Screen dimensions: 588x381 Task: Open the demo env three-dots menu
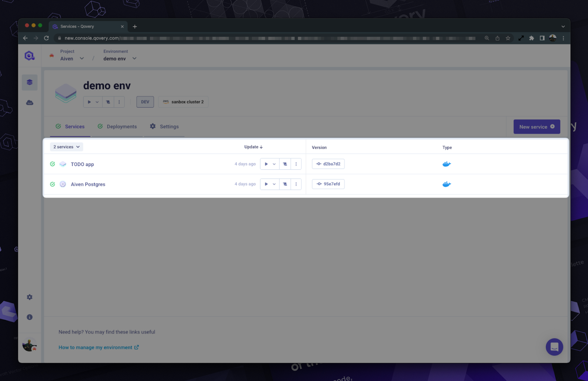[119, 102]
